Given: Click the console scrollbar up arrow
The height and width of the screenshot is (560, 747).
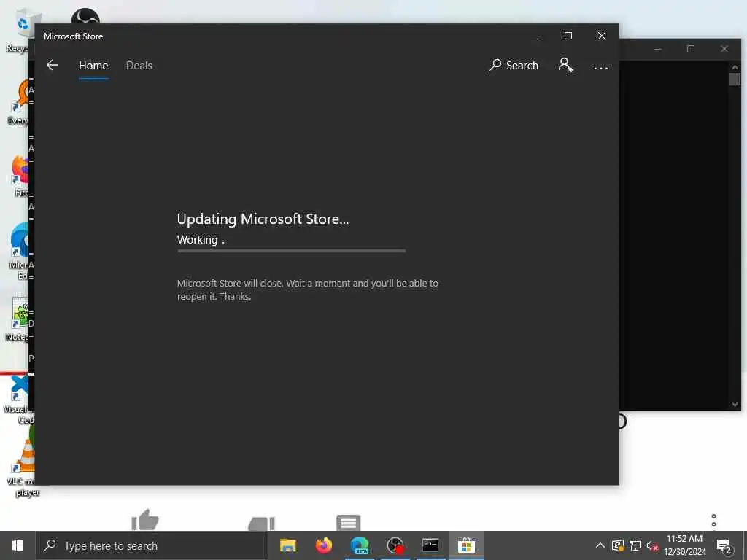Looking at the screenshot, I should pyautogui.click(x=735, y=67).
